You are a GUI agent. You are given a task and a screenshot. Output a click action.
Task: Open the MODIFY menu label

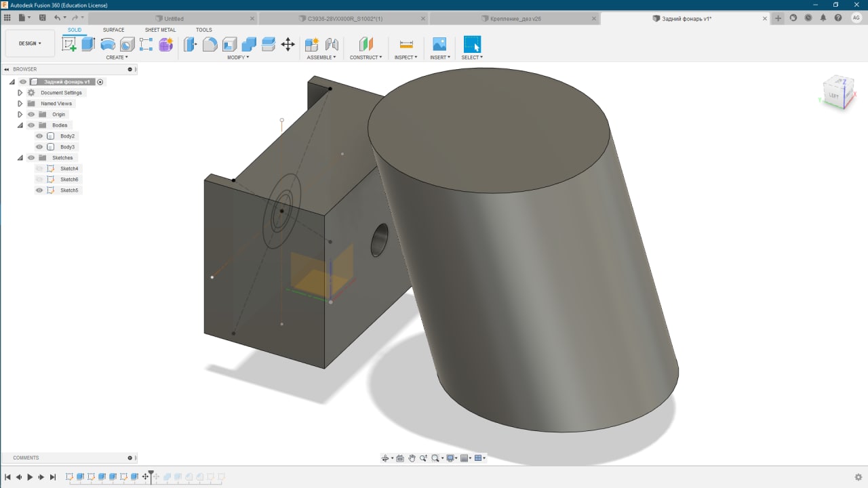pos(237,58)
